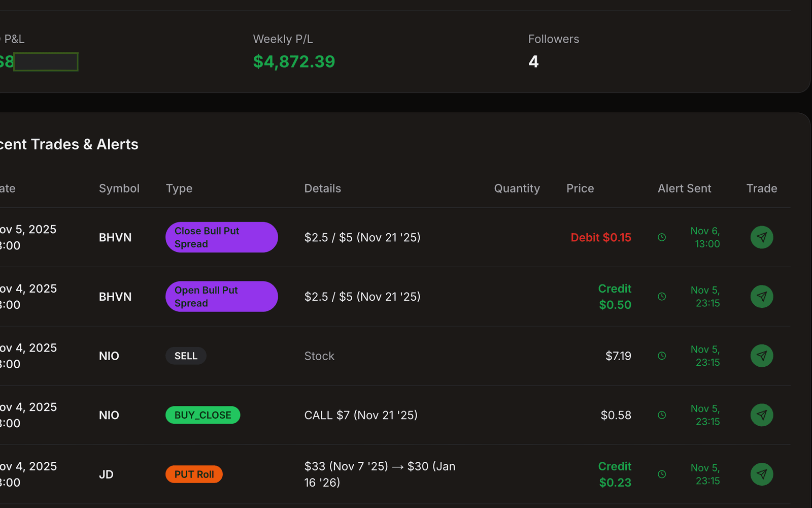Click NIO symbol in the BUY_CLOSE row
This screenshot has width=812, height=508.
coord(109,415)
